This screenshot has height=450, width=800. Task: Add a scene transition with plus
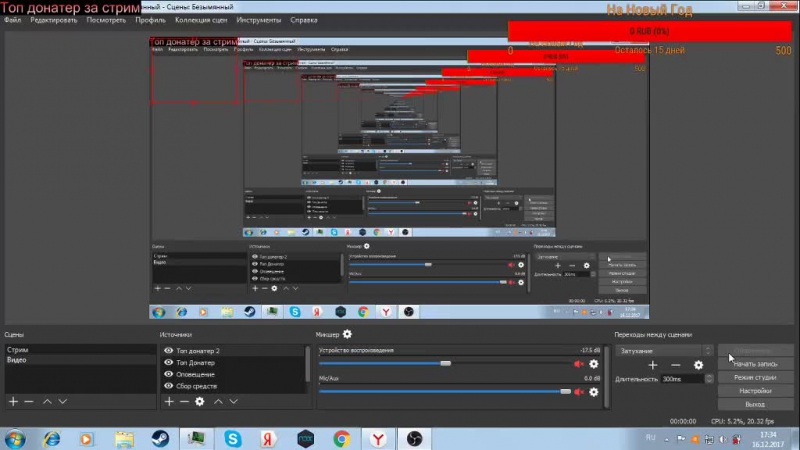653,365
